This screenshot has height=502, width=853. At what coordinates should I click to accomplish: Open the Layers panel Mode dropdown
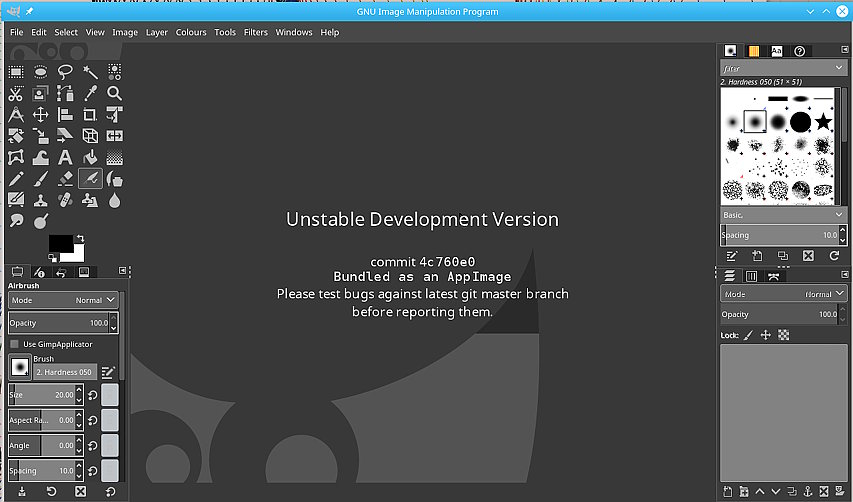click(x=783, y=294)
